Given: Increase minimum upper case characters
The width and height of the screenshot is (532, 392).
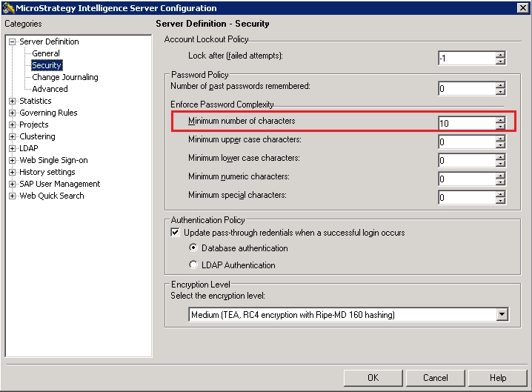Looking at the screenshot, I should click(500, 138).
